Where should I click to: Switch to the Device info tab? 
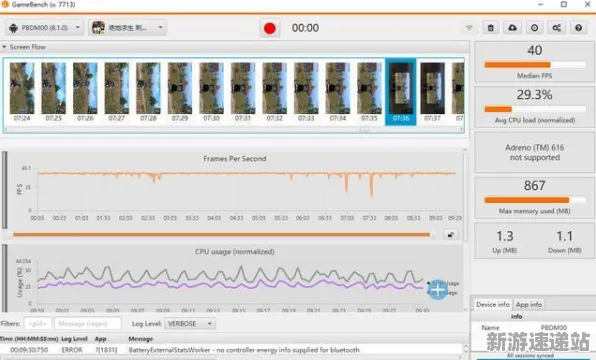pyautogui.click(x=492, y=304)
